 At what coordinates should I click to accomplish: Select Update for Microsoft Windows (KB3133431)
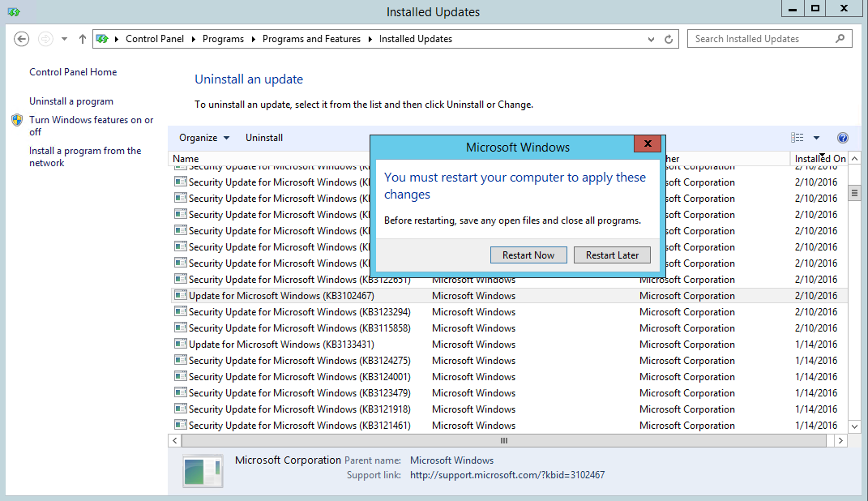pyautogui.click(x=509, y=345)
